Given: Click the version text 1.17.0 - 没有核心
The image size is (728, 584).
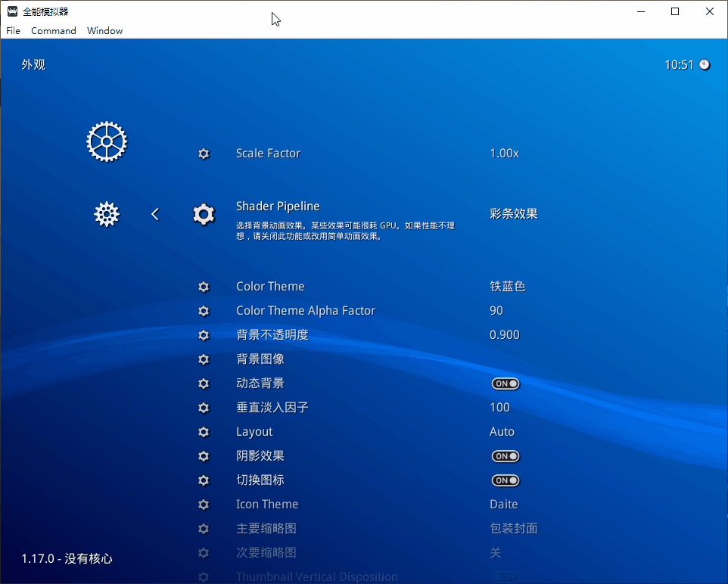Looking at the screenshot, I should click(67, 558).
